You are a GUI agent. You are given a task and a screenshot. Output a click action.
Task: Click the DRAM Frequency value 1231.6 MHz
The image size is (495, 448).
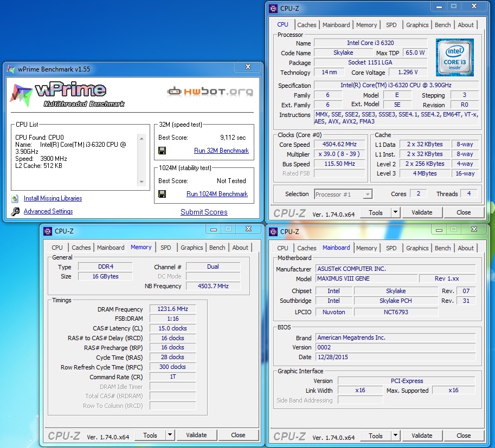[x=173, y=309]
